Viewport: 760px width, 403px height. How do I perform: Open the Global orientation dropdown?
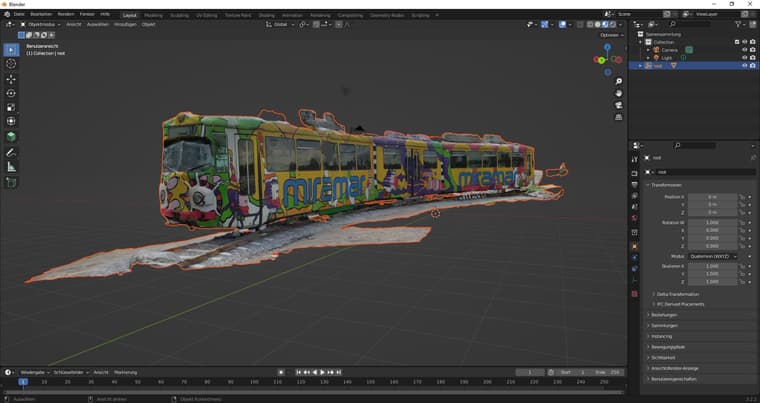coord(280,24)
